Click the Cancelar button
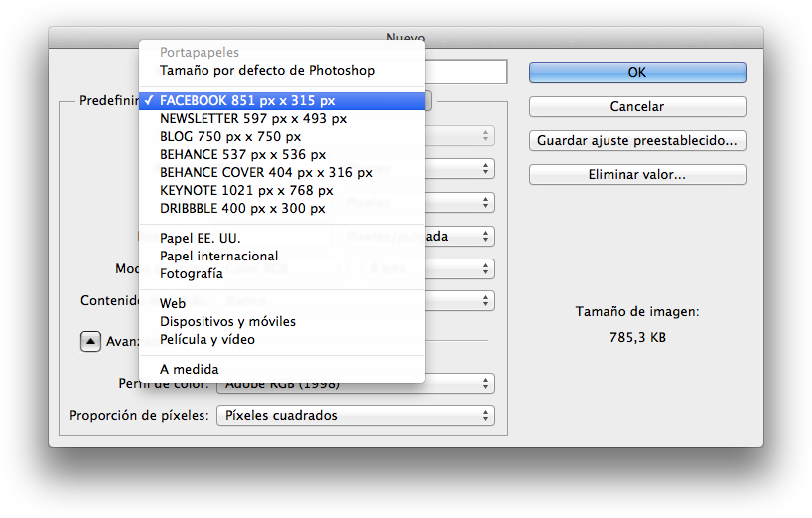The height and width of the screenshot is (518, 812). coord(637,106)
